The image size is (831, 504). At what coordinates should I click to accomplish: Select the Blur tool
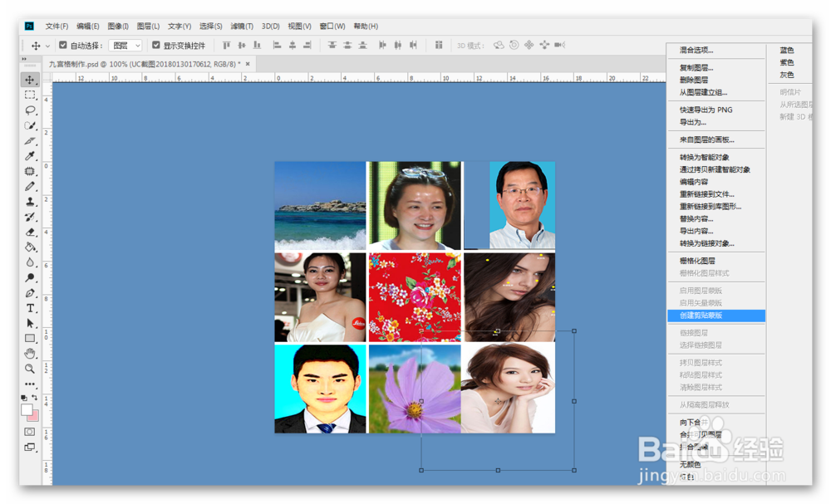click(30, 262)
